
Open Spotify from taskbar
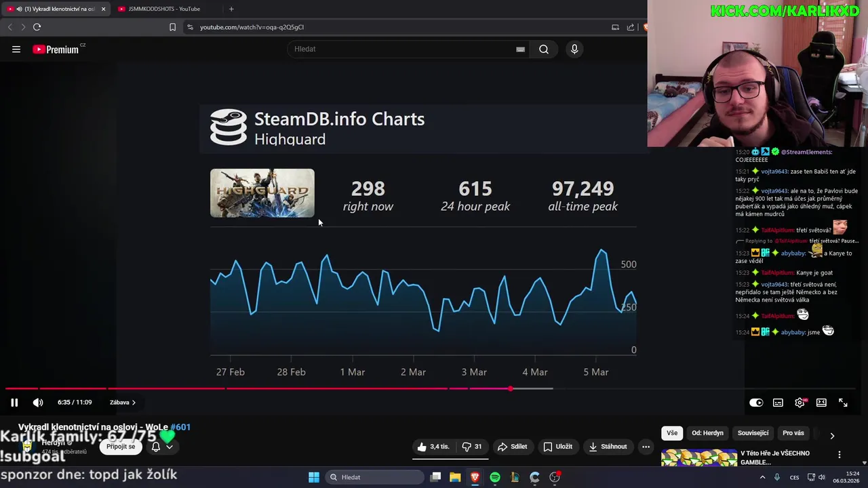click(x=495, y=477)
